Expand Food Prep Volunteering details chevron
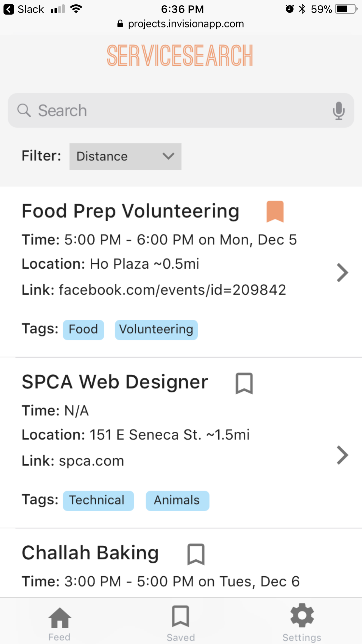The width and height of the screenshot is (362, 644). coord(342,273)
